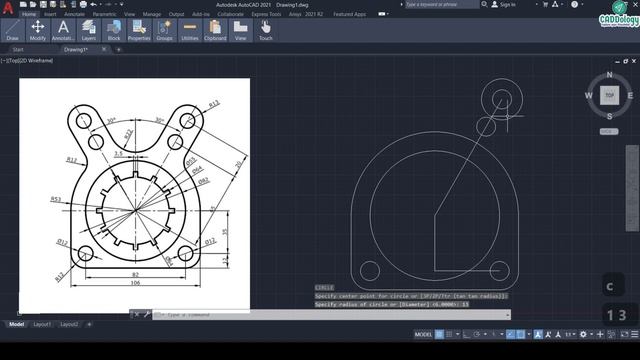Image resolution: width=640 pixels, height=360 pixels.
Task: Expand the Draw ribbon panel
Action: (x=13, y=30)
